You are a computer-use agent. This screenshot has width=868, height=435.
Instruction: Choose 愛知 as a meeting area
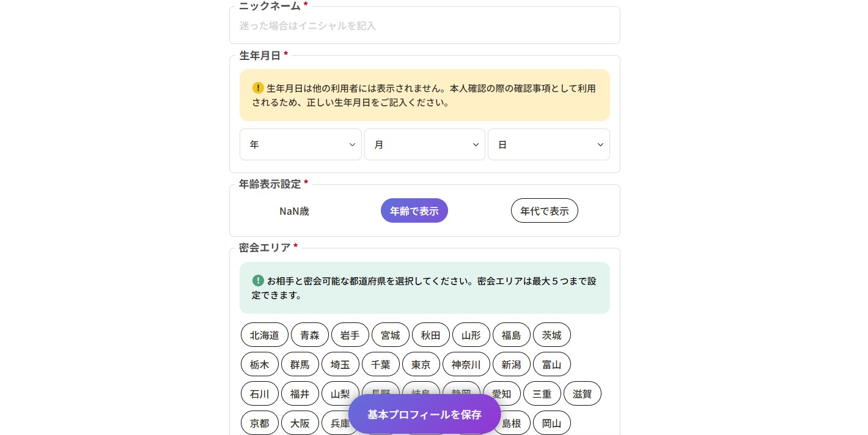(x=502, y=393)
